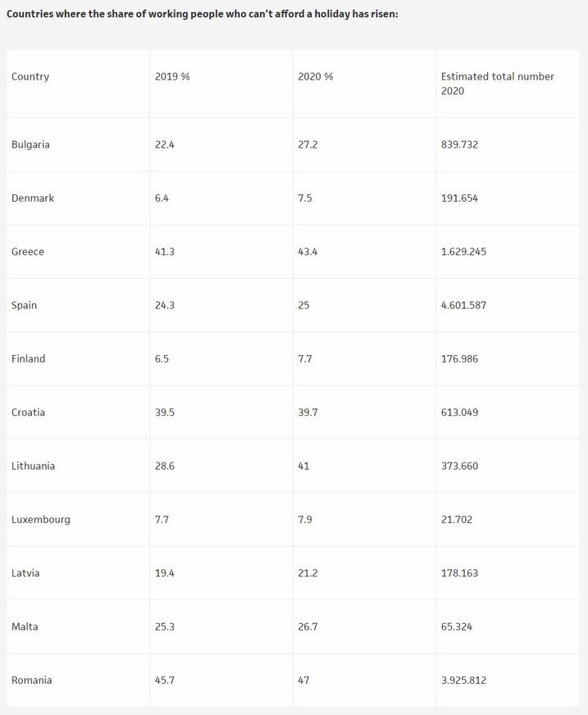The image size is (588, 715).
Task: Select the Croatia country cell
Action: coord(28,412)
